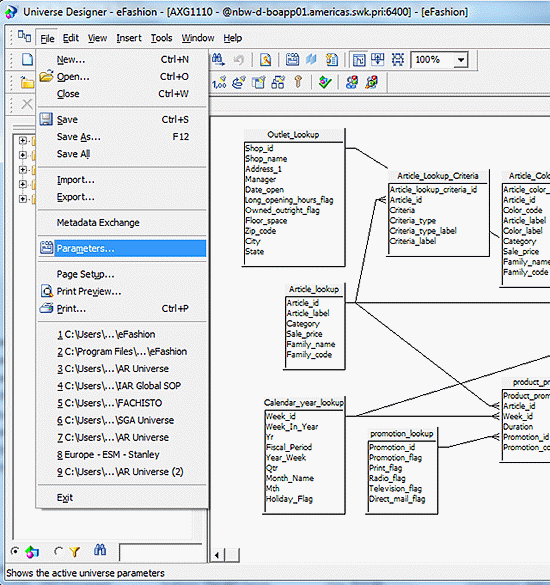
Task: Select Close in File menu
Action: (122, 94)
